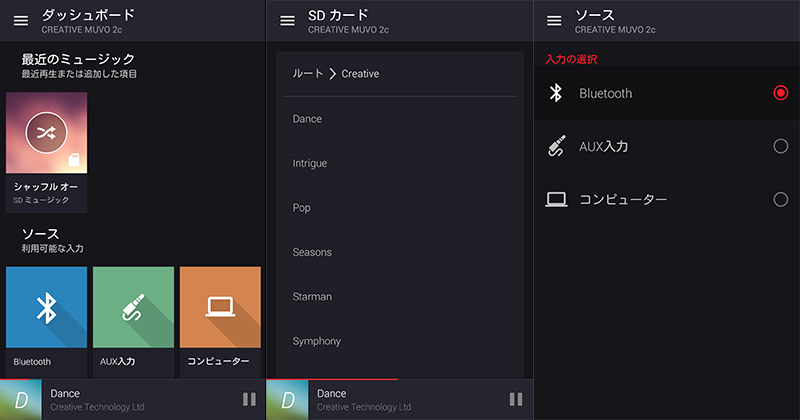
Task: Go to ルート in the breadcrumb
Action: (x=308, y=73)
